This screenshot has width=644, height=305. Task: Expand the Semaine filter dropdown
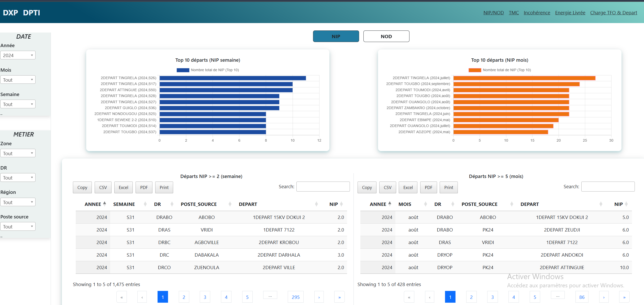pyautogui.click(x=18, y=104)
